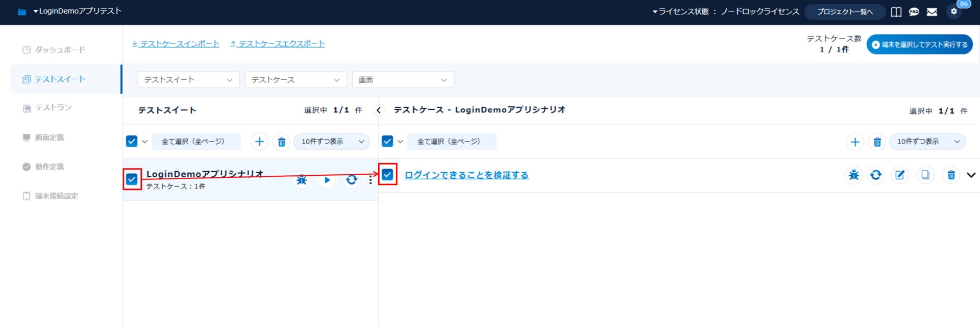This screenshot has height=326, width=980.
Task: Open the settings gear in top bar
Action: click(x=953, y=12)
